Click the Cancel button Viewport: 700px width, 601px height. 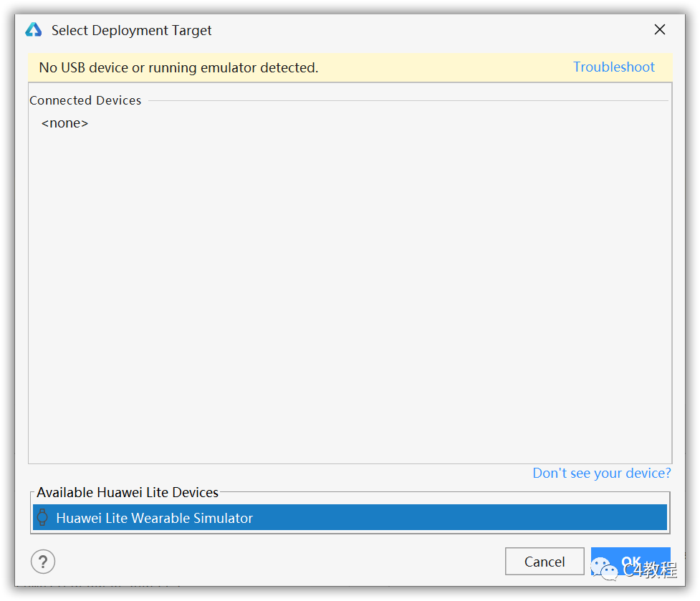pos(545,562)
